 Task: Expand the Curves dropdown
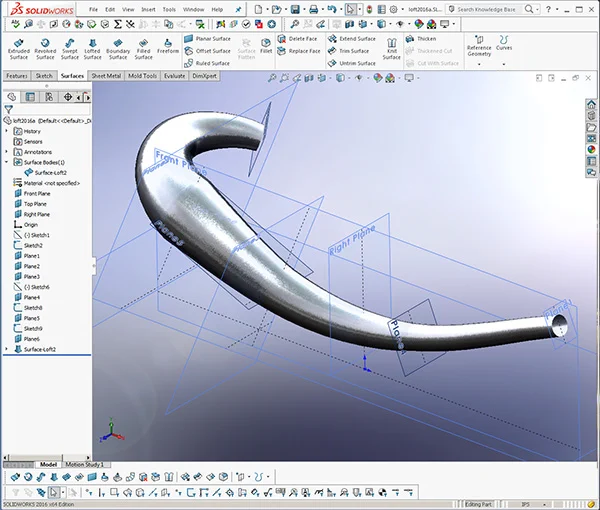point(504,64)
